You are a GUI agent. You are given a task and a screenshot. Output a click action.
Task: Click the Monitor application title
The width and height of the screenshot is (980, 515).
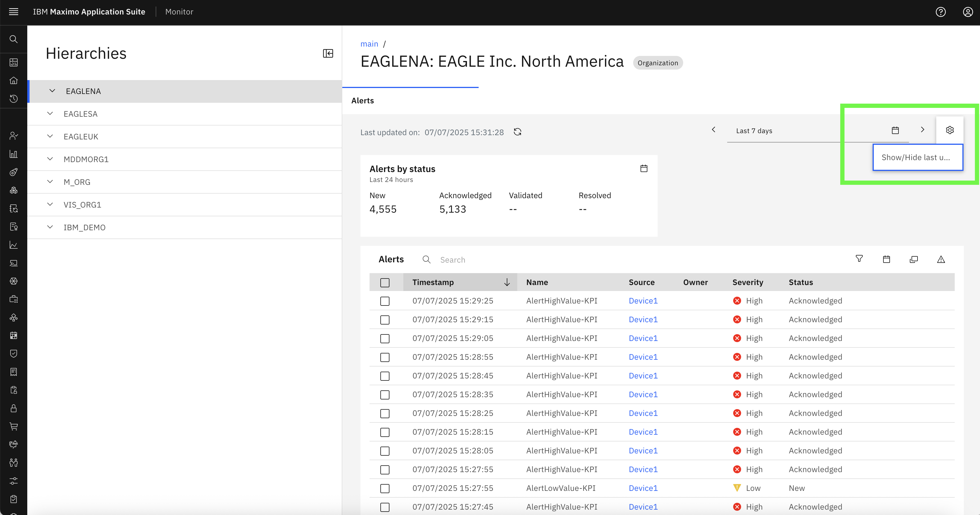coord(179,12)
